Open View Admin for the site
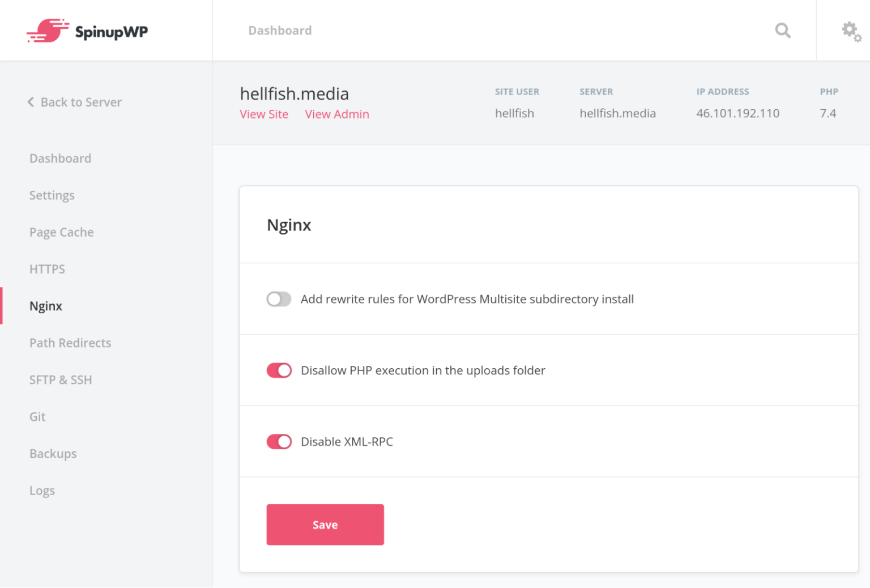This screenshot has height=588, width=870. point(337,114)
